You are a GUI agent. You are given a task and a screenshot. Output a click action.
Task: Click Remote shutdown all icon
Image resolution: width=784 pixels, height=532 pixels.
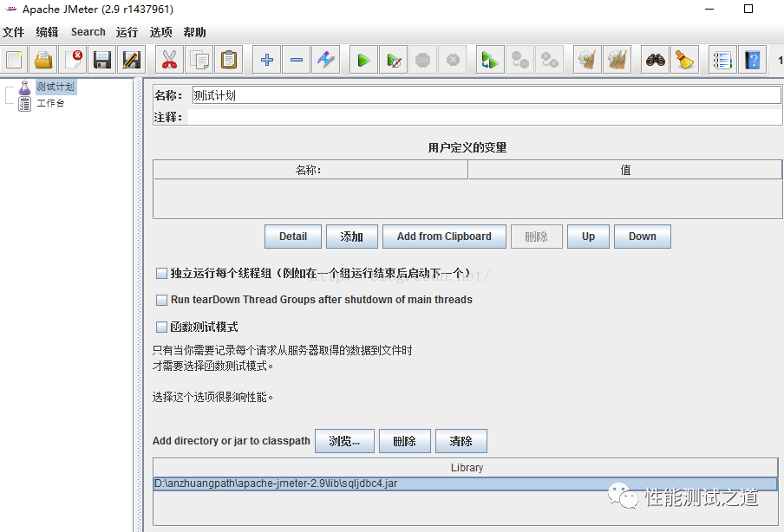549,60
